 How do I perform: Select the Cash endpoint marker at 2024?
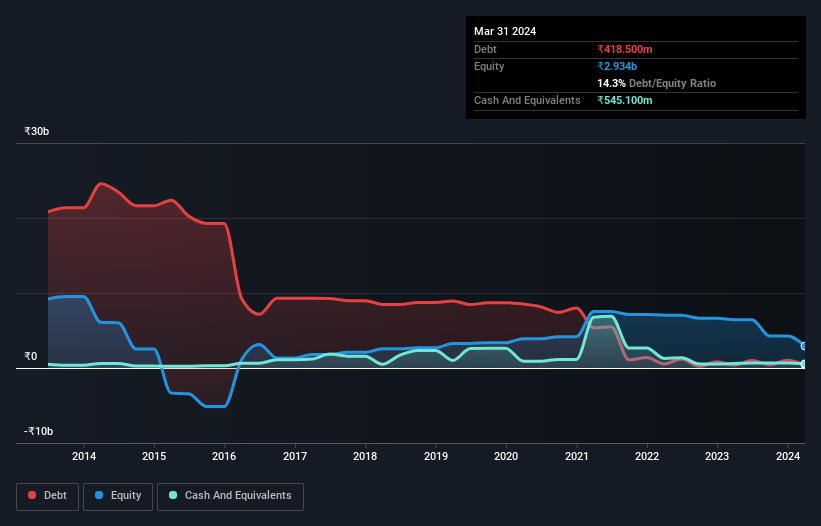804,364
